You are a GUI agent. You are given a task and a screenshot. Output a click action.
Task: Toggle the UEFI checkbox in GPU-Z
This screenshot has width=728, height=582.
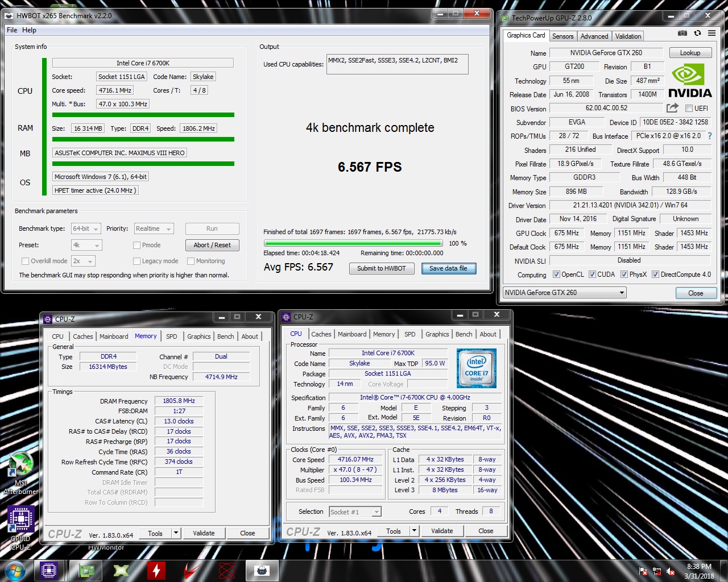coord(689,108)
